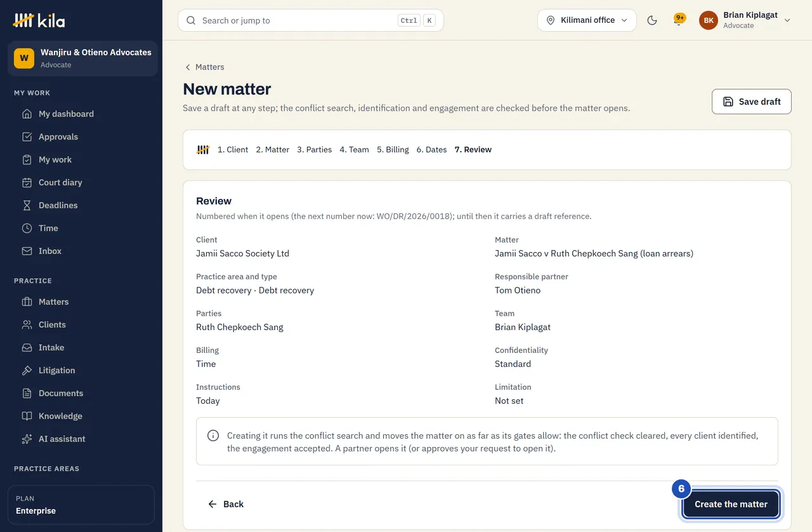
Task: Open the Kilimani office location dropdown
Action: [587, 20]
